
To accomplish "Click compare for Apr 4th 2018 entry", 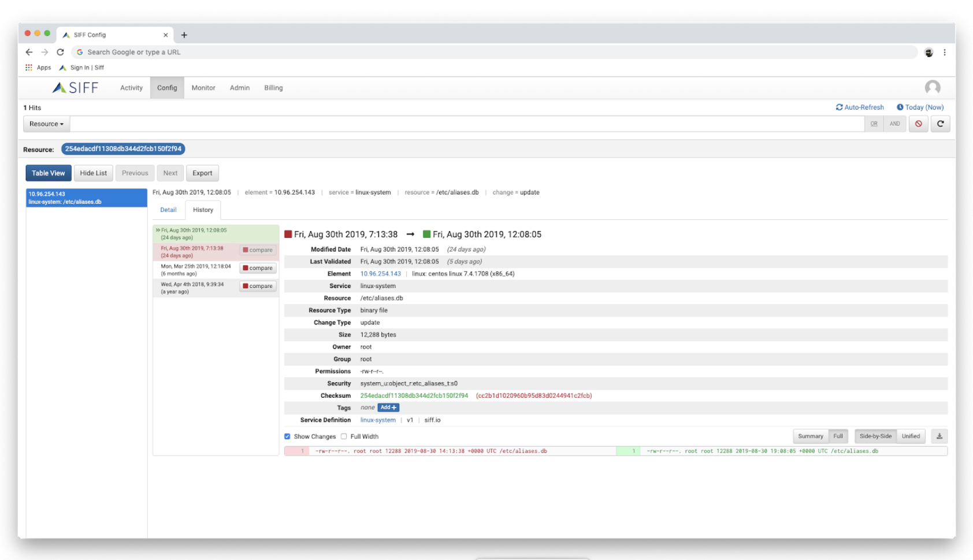I will tap(258, 286).
